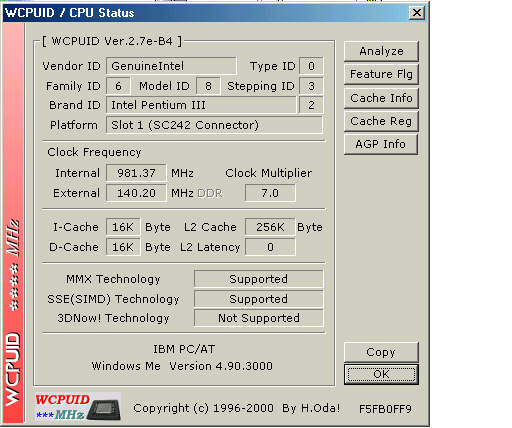512x428 pixels.
Task: Click the Internal clock 981.37 field
Action: [x=136, y=173]
